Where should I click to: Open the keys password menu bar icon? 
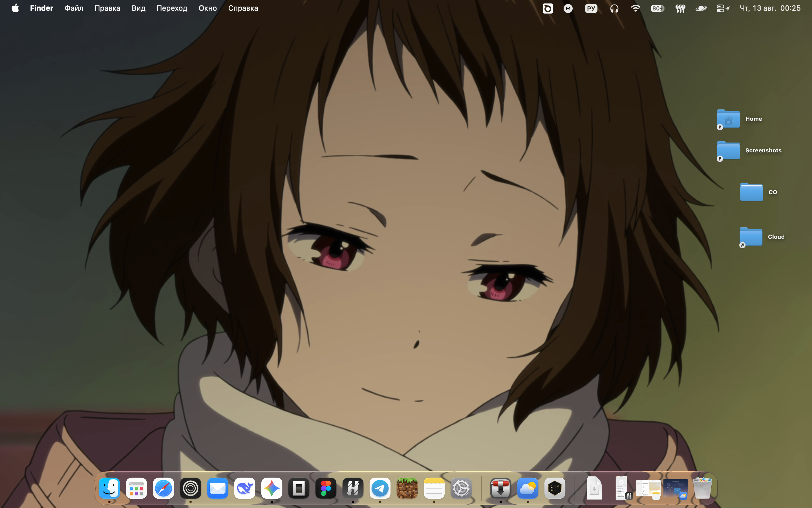[680, 8]
